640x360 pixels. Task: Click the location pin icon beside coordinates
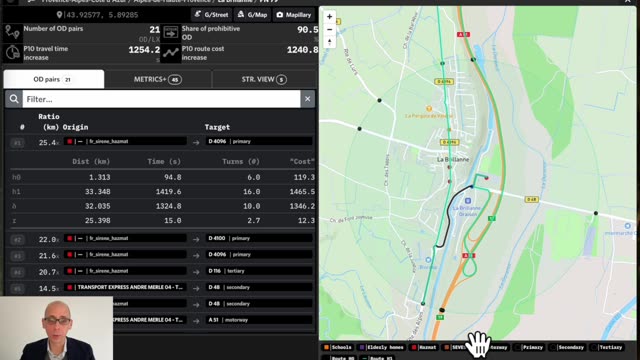point(59,15)
